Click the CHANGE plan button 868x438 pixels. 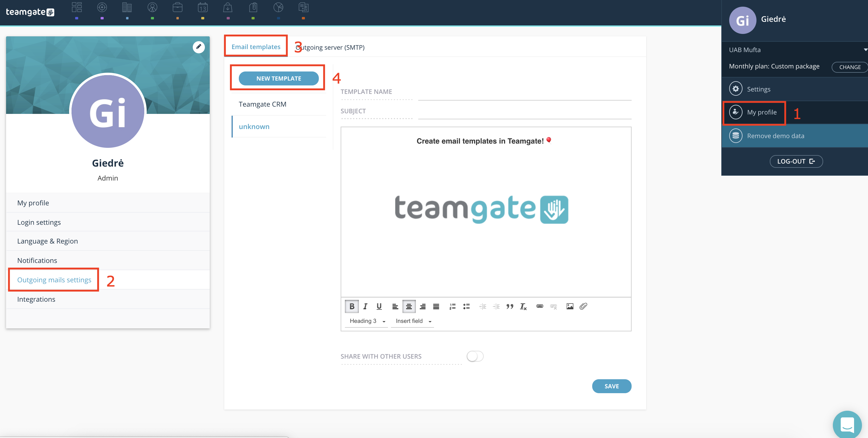click(x=850, y=67)
